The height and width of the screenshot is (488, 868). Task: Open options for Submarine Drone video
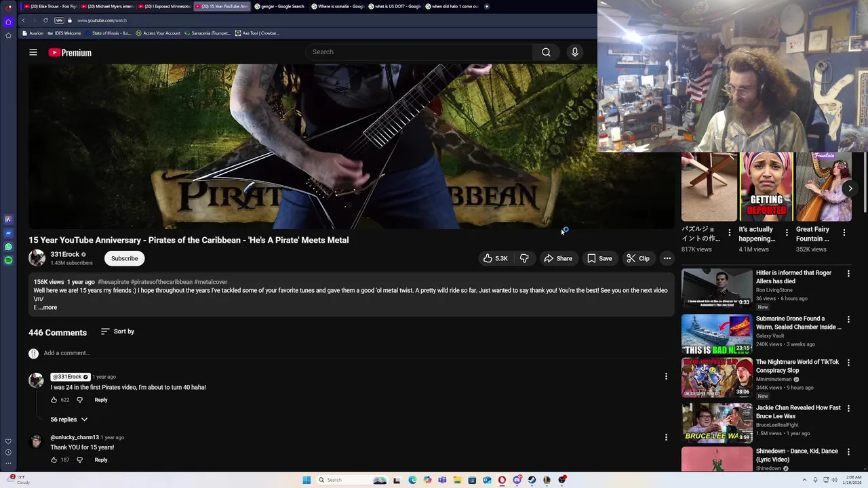click(x=848, y=319)
